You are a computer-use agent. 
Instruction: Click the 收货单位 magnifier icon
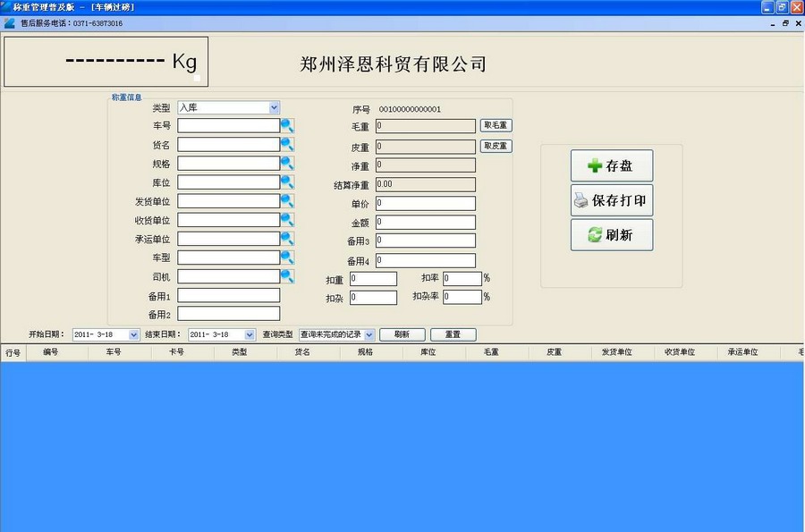(288, 220)
